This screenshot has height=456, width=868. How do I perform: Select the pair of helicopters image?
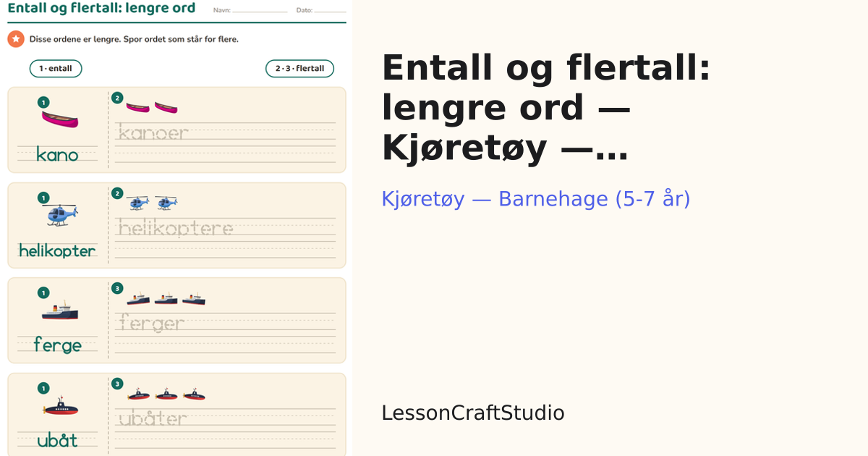[152, 203]
